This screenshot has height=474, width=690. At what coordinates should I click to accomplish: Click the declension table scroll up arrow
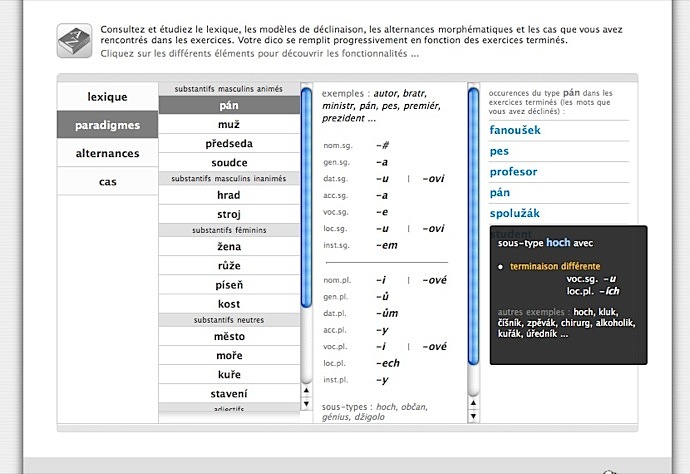click(473, 403)
